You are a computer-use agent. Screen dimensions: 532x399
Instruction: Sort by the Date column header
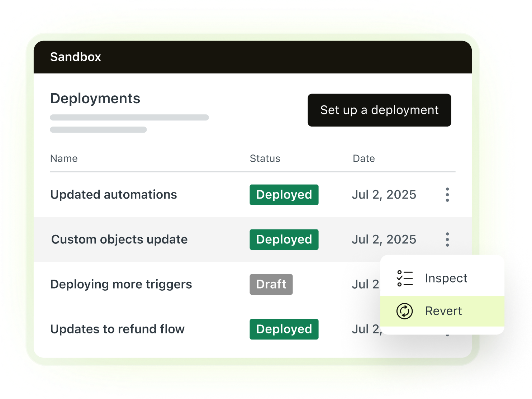[x=364, y=158]
